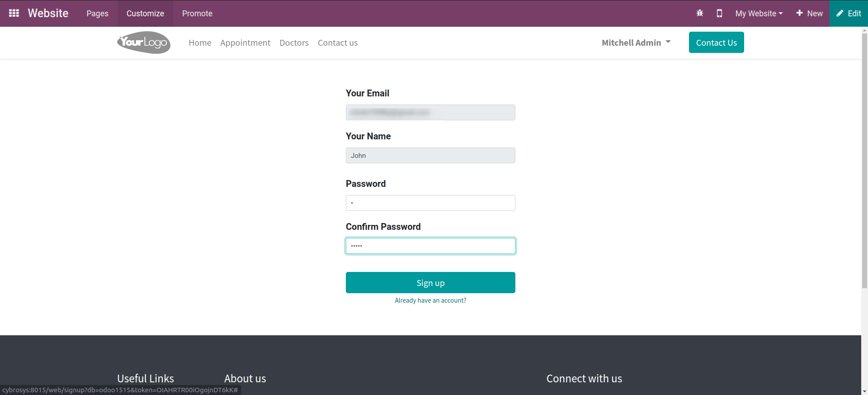The height and width of the screenshot is (395, 868).
Task: Click the page vertical scrollbar
Action: [x=864, y=158]
